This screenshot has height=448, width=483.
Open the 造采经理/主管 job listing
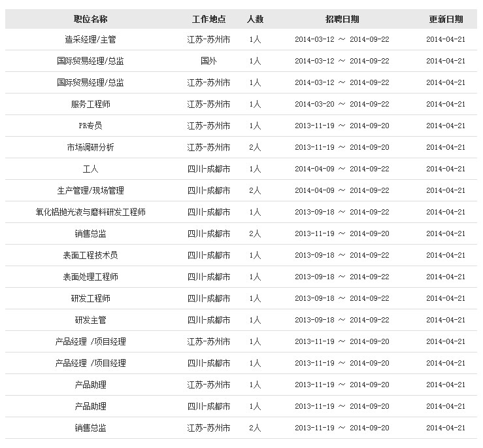90,39
